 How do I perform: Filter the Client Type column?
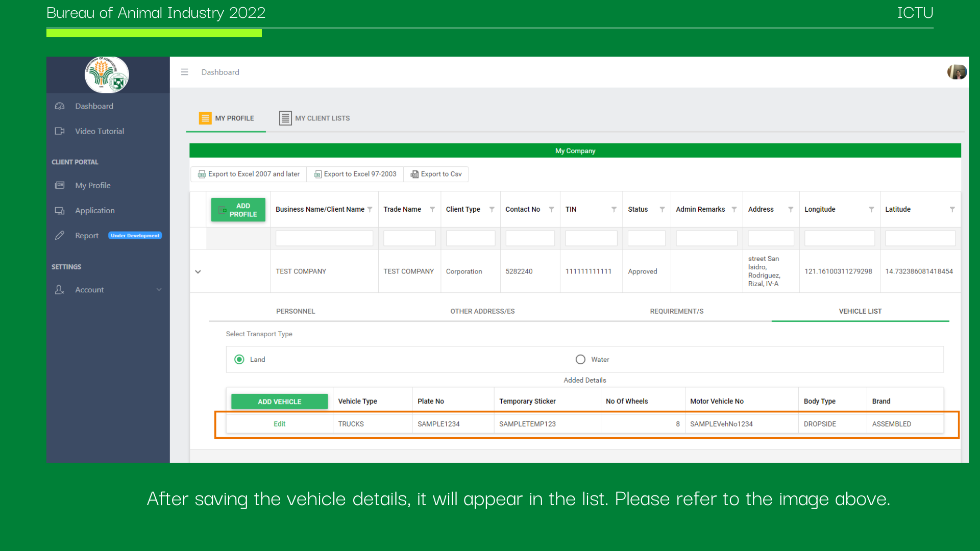[x=492, y=209]
